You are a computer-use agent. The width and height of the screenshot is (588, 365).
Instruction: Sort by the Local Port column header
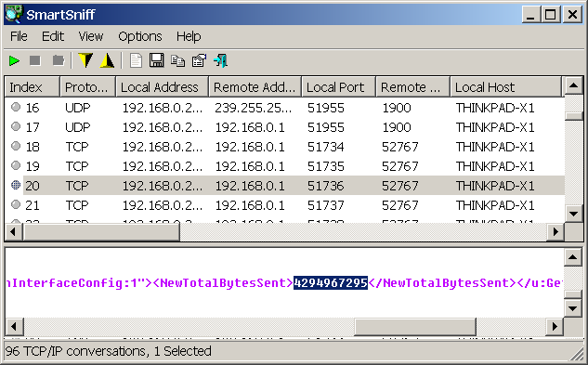339,87
